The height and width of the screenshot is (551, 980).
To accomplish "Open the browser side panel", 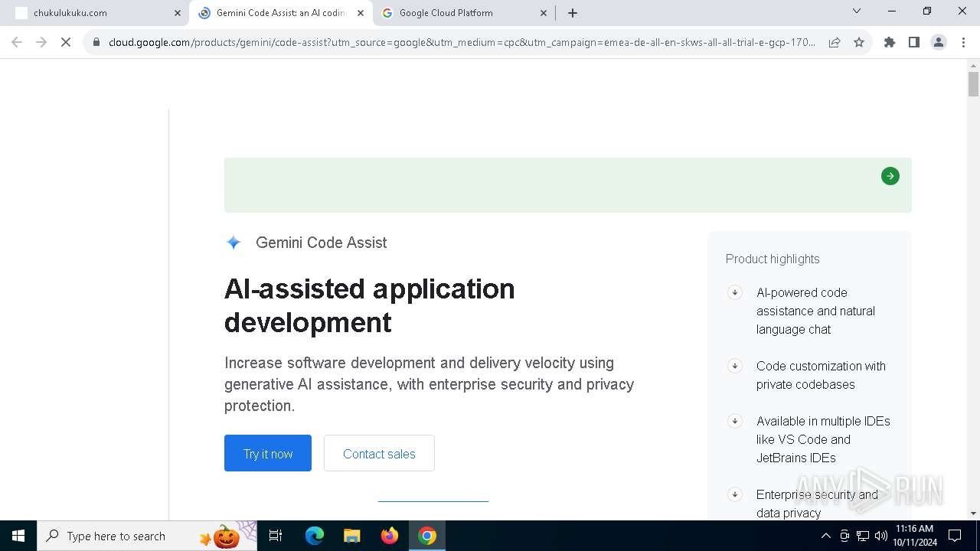I will (x=914, y=43).
